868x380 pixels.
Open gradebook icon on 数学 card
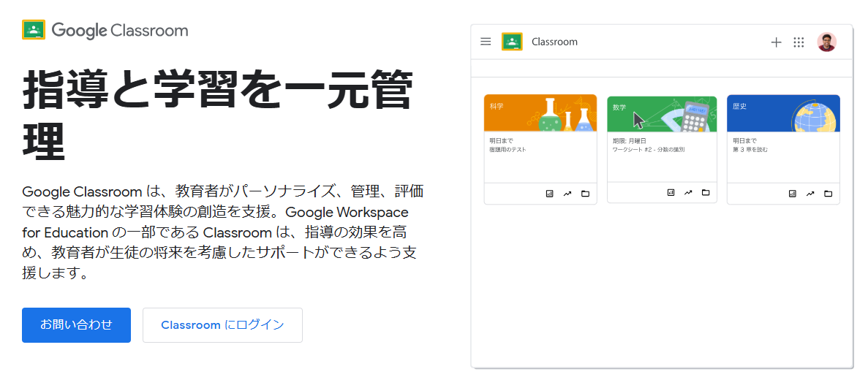click(671, 192)
